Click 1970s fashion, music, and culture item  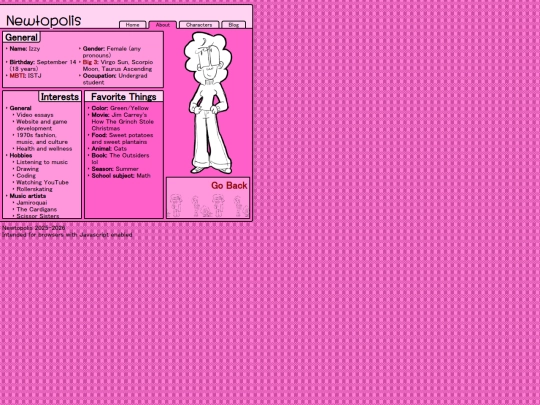click(42, 138)
